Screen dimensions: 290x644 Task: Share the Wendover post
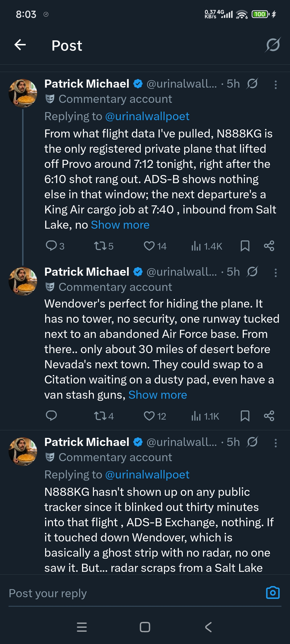269,416
